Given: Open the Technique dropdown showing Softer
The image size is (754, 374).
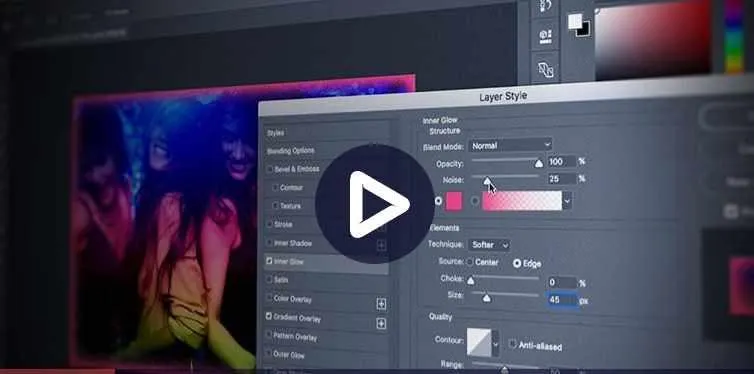Looking at the screenshot, I should [x=489, y=245].
